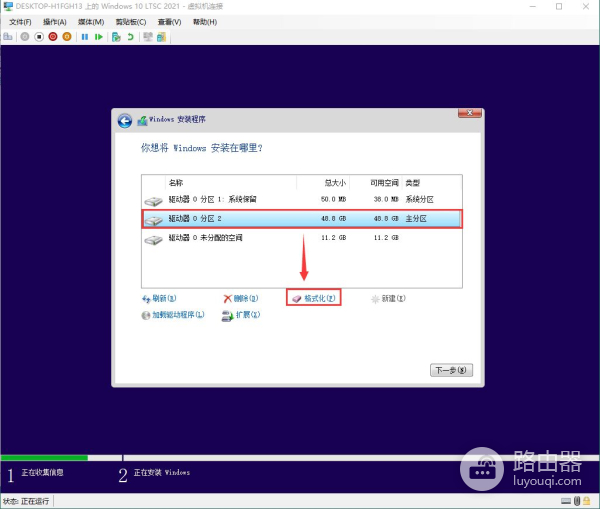Viewport: 600px width, 509px height.
Task: Open the 媒体(M) menu
Action: (91, 22)
